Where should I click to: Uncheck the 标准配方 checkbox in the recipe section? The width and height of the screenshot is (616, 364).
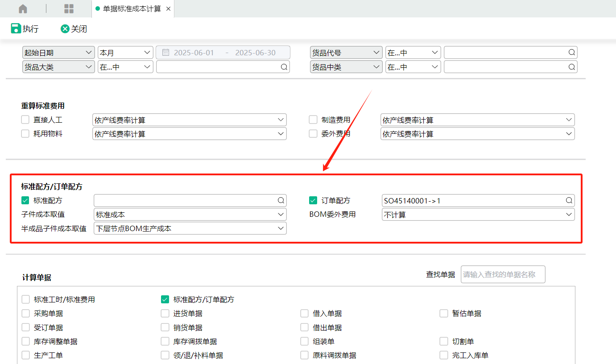tap(25, 200)
